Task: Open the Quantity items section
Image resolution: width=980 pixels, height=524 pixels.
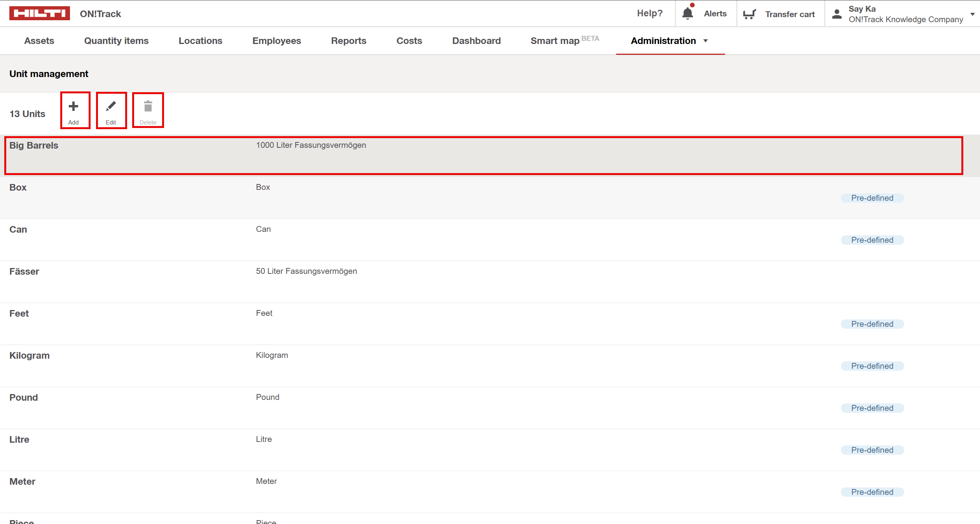Action: click(x=116, y=40)
